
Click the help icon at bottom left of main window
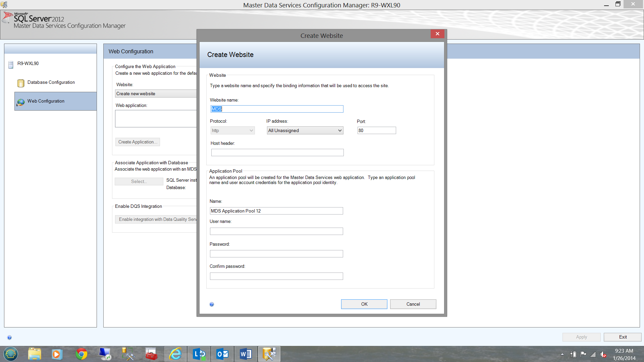tap(9, 338)
